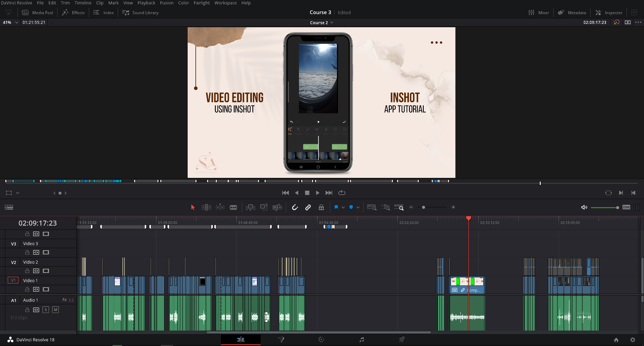Open the marker color dropdown arrow
Screen dimensions: 644x346
pyautogui.click(x=358, y=207)
